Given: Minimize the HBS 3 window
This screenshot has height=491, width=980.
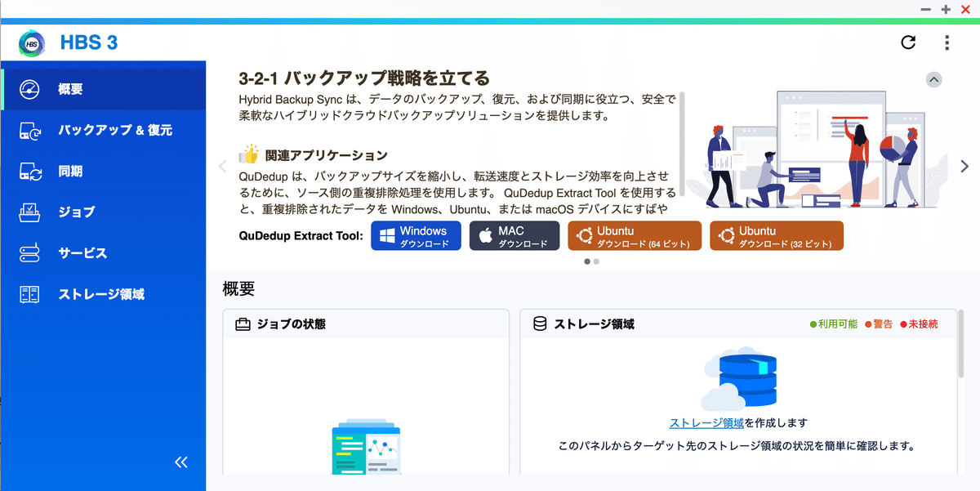Looking at the screenshot, I should [926, 10].
